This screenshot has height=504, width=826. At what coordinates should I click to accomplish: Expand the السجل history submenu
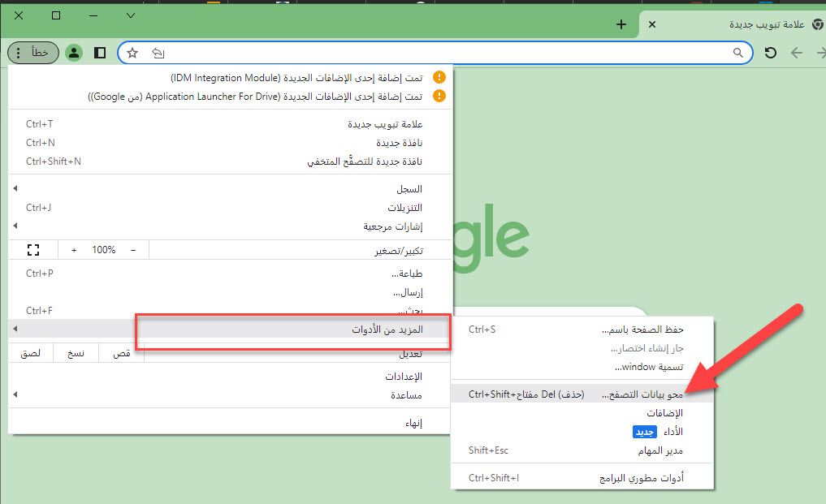pyautogui.click(x=230, y=188)
